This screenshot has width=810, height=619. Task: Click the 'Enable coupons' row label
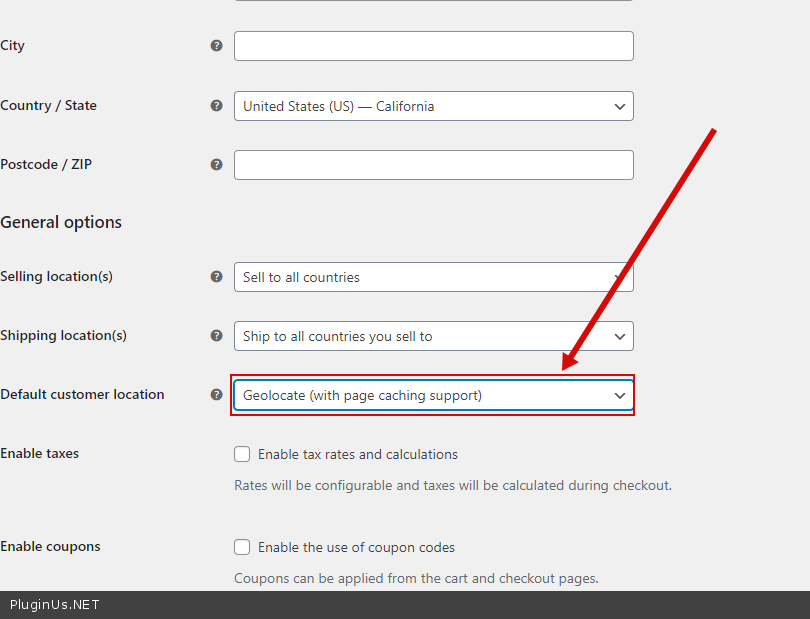click(50, 547)
